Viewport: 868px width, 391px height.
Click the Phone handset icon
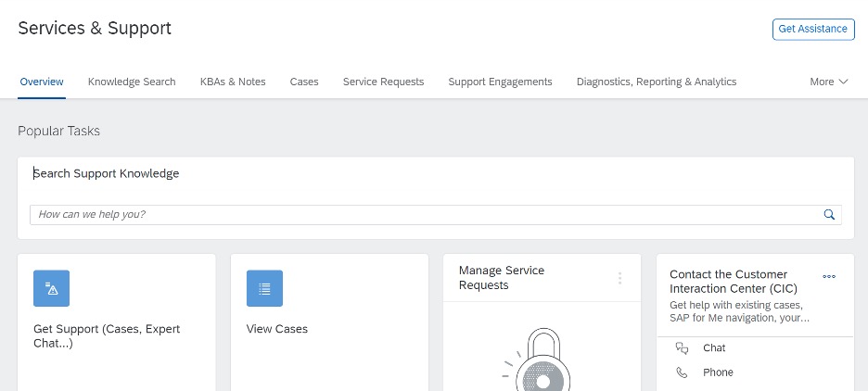pos(682,372)
